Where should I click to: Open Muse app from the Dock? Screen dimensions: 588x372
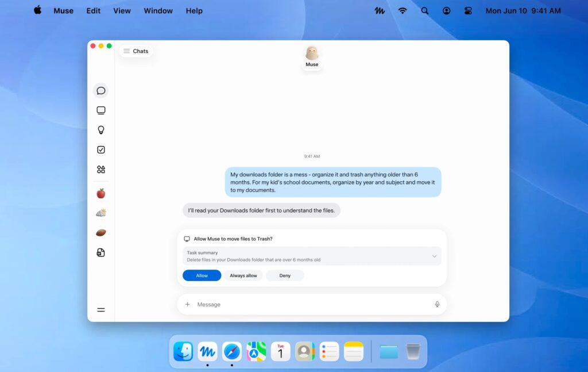point(207,352)
